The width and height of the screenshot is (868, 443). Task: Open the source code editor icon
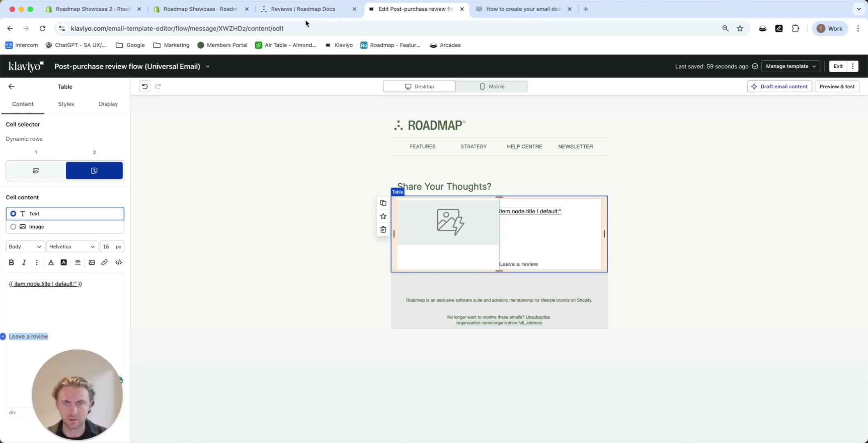118,262
